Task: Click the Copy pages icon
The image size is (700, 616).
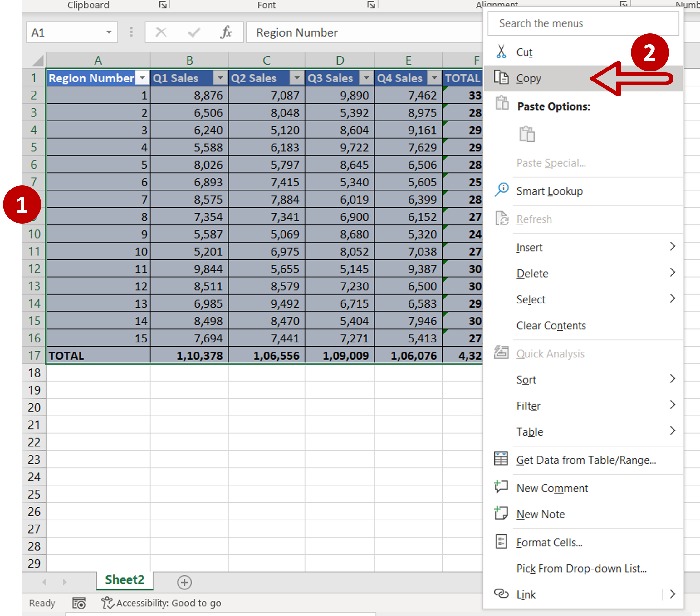Action: (x=501, y=78)
